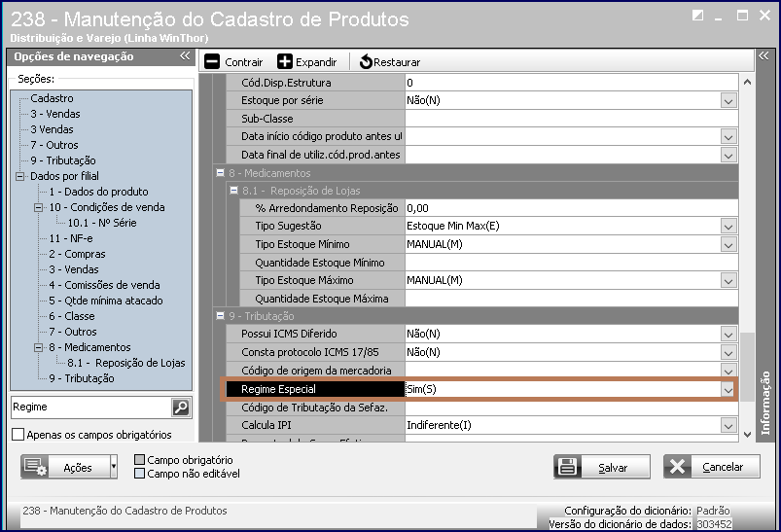Select 5 - Qtde mínima atacado tree item
This screenshot has height=532, width=781.
(x=106, y=301)
